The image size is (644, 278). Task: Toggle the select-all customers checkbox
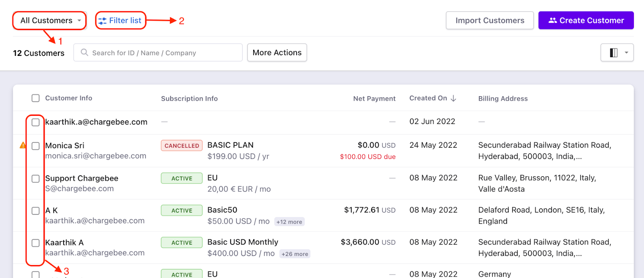[36, 98]
